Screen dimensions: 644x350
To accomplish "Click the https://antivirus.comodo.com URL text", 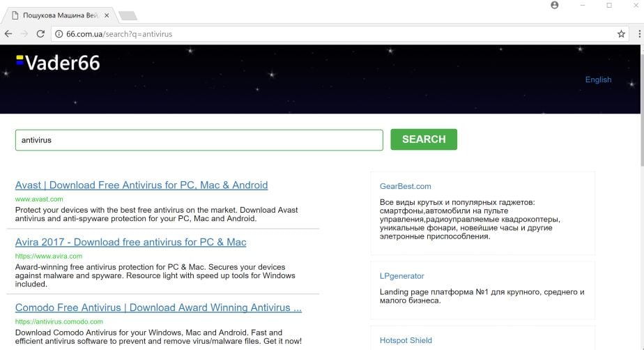I will [59, 321].
